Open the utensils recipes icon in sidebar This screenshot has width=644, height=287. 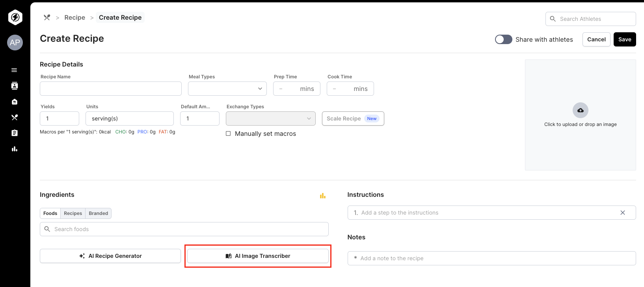tap(15, 117)
